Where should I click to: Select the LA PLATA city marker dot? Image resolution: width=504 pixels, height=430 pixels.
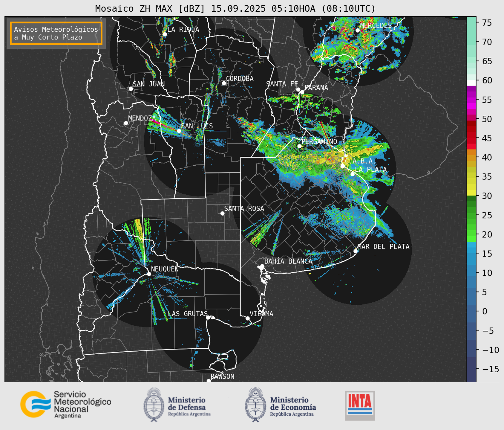353,174
